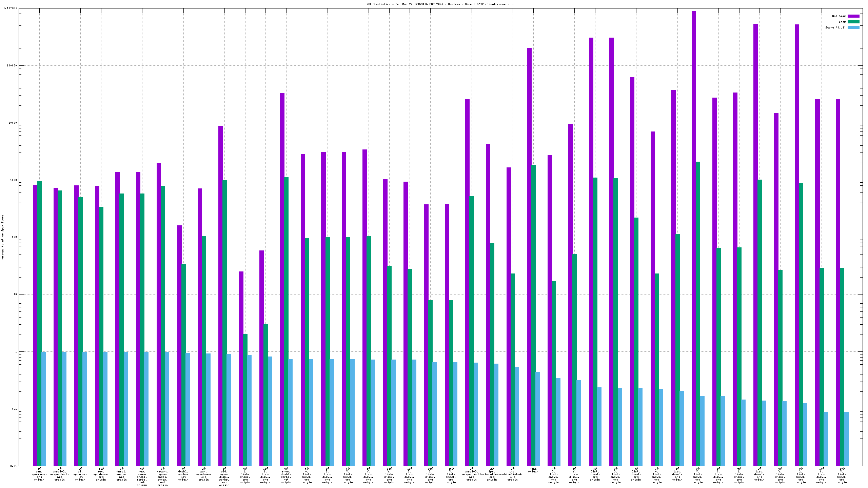Click the 7@ dnsbl.sorbs.net x-axis label
Screen dimensions: 868x488
coord(183,474)
